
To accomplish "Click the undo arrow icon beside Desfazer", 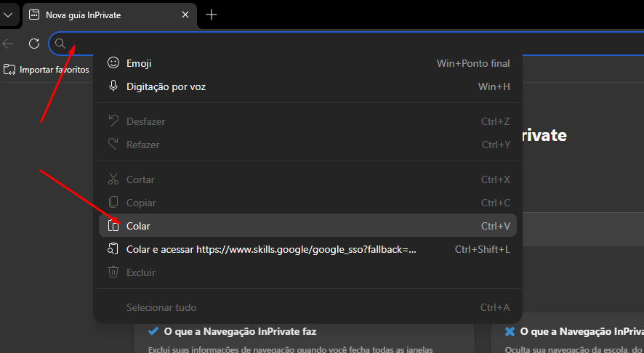I will click(x=113, y=121).
